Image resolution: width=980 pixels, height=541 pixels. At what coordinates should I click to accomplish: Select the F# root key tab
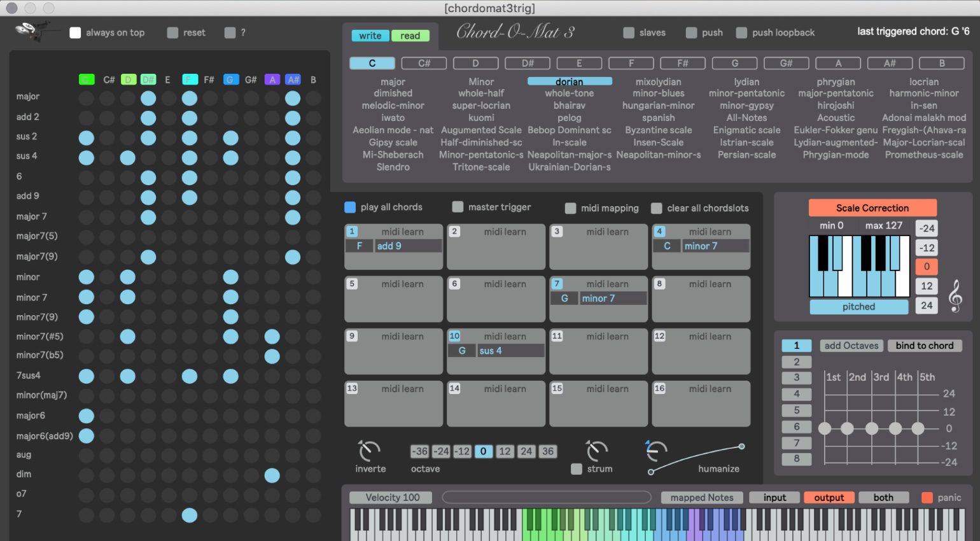683,63
